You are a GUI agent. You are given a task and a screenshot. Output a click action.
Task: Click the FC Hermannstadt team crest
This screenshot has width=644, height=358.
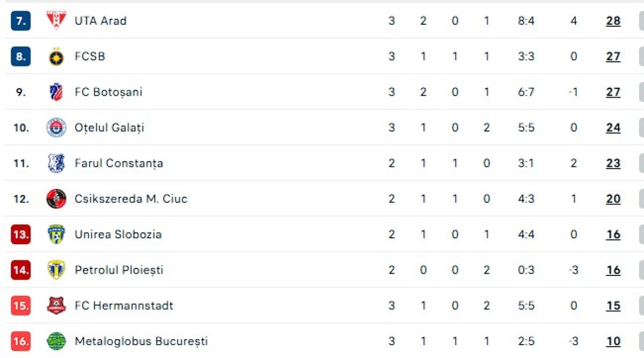click(56, 305)
